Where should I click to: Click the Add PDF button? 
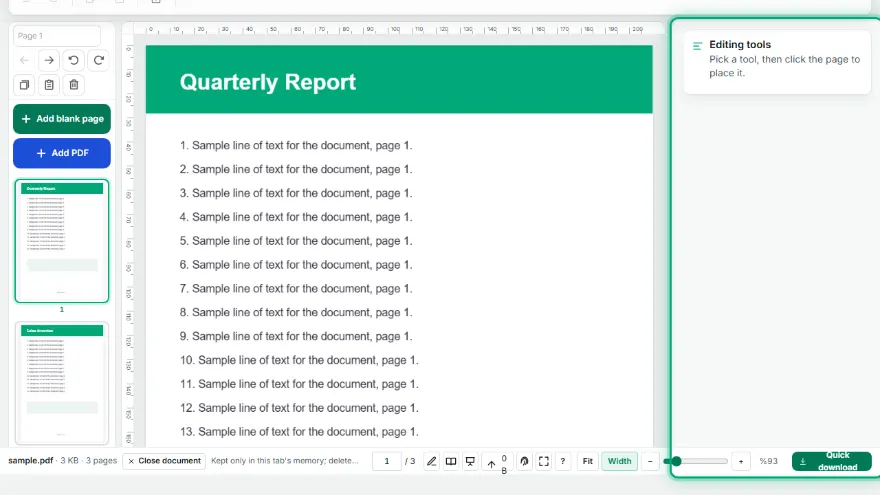pos(62,153)
